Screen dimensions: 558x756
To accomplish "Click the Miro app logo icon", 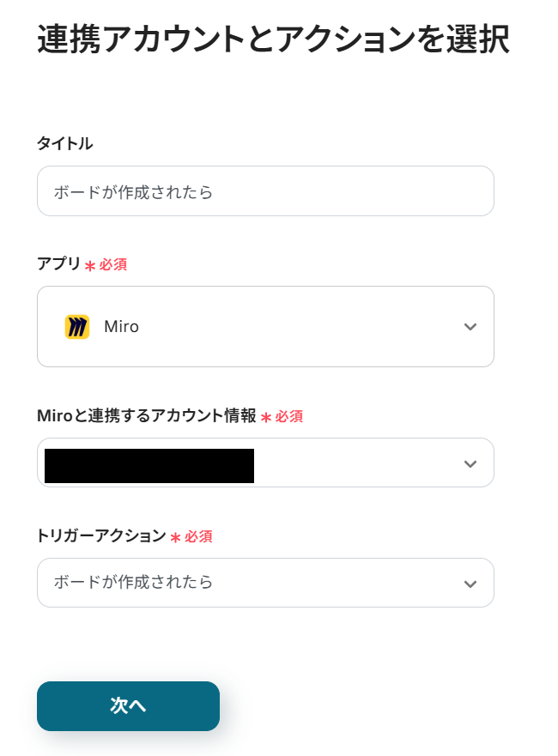I will click(x=77, y=327).
